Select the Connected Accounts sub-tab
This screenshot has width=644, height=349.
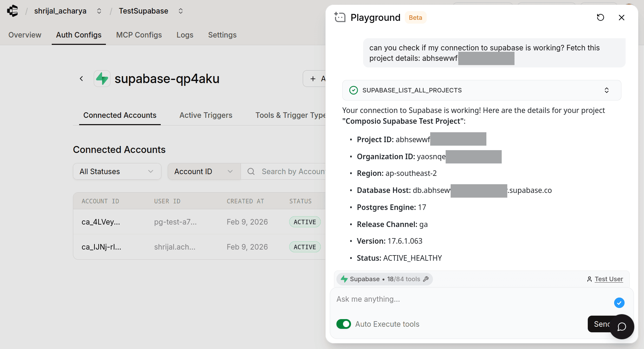(x=120, y=115)
